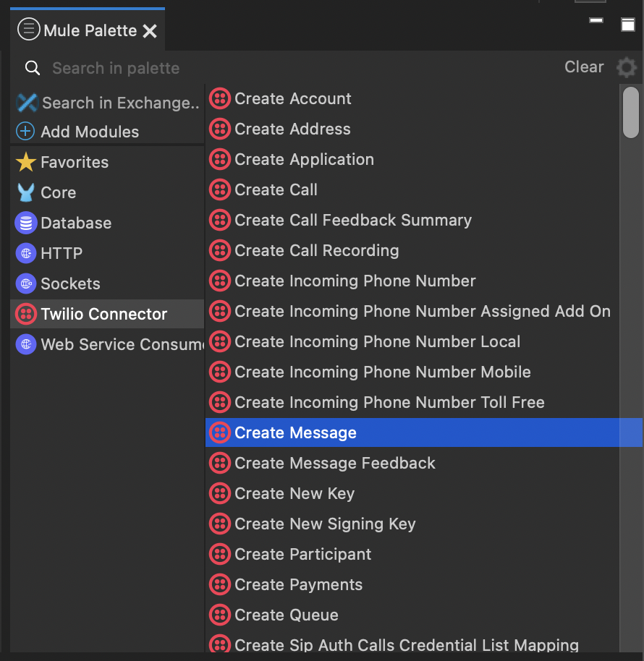This screenshot has height=661, width=644.
Task: Open the Favorites category
Action: pyautogui.click(x=75, y=162)
